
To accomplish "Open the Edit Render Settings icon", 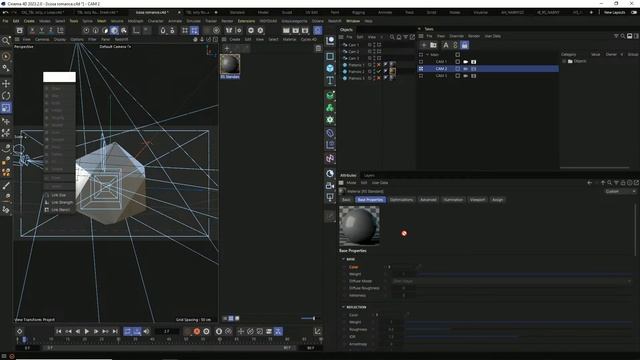I will pos(305,30).
